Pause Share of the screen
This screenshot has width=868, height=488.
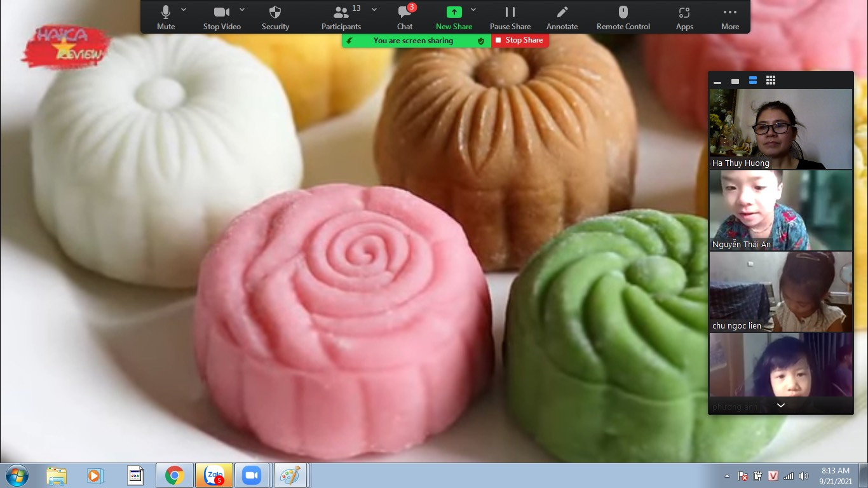510,17
